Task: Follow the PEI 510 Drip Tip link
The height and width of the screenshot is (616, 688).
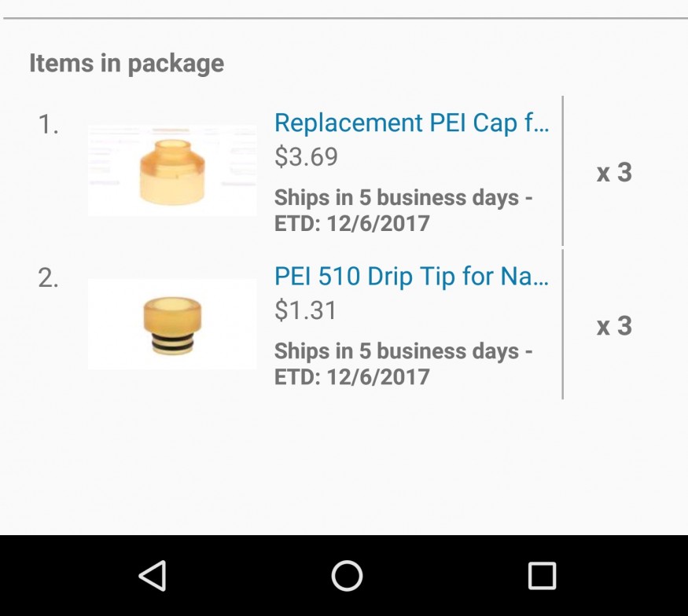Action: click(411, 277)
